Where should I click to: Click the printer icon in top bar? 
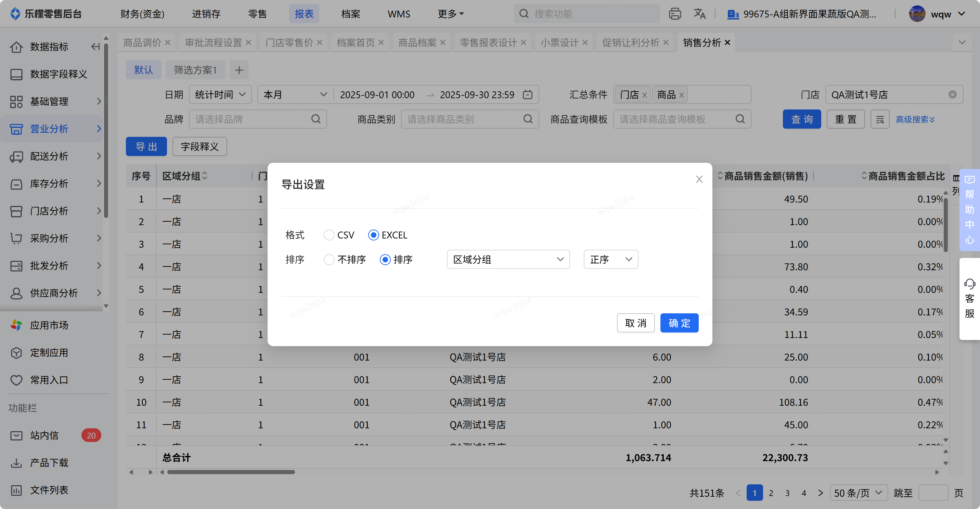pos(674,14)
